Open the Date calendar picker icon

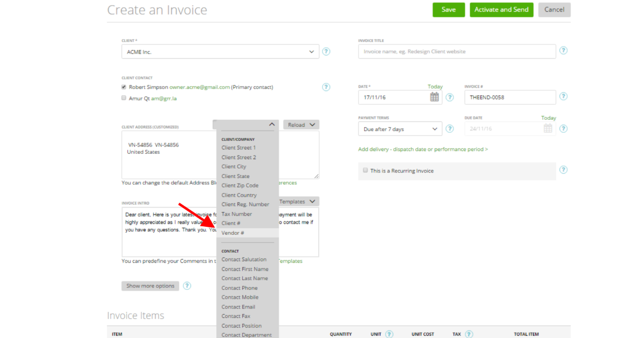tap(434, 97)
